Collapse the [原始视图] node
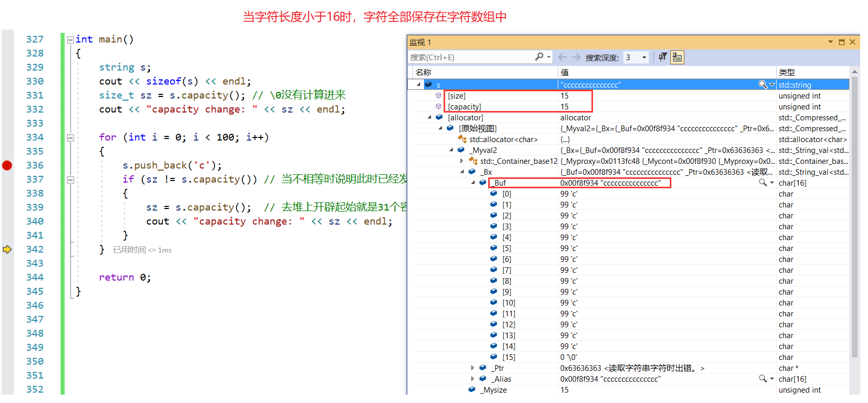 click(440, 129)
